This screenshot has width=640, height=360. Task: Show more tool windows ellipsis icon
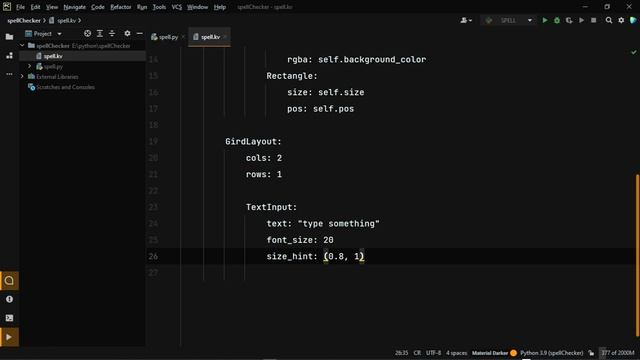tap(9, 74)
